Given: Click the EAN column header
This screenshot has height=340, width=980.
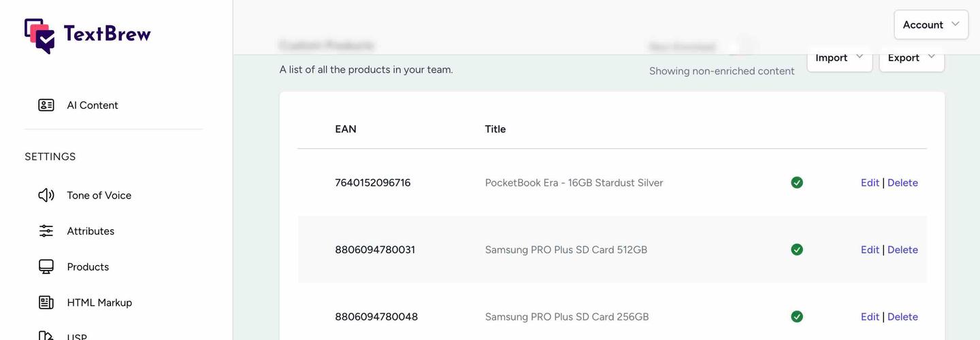Looking at the screenshot, I should click(346, 129).
